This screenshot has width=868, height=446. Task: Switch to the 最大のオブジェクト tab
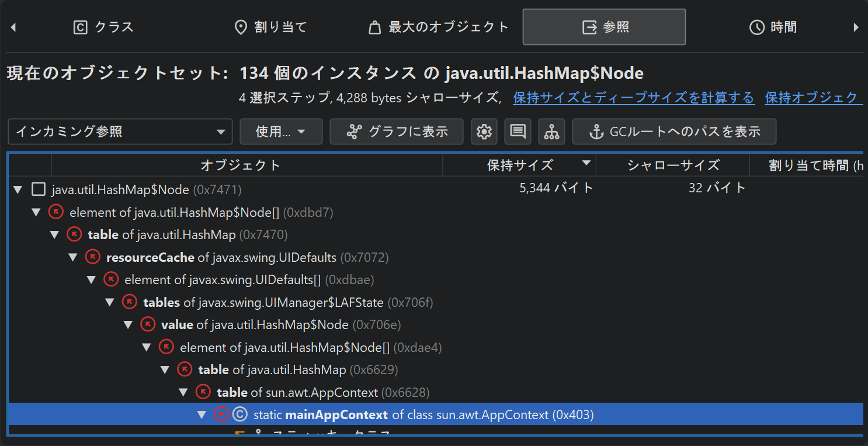[x=439, y=27]
